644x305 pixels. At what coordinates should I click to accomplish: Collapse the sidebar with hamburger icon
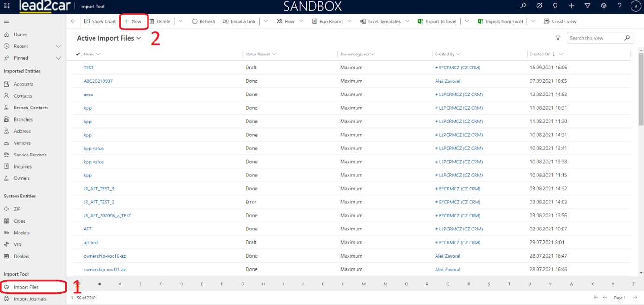coord(7,21)
